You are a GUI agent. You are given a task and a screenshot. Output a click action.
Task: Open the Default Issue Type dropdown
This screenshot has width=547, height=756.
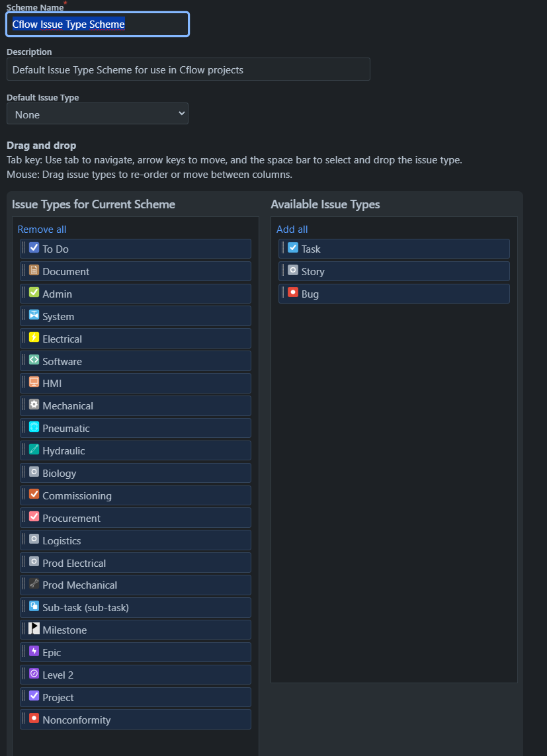tap(97, 113)
